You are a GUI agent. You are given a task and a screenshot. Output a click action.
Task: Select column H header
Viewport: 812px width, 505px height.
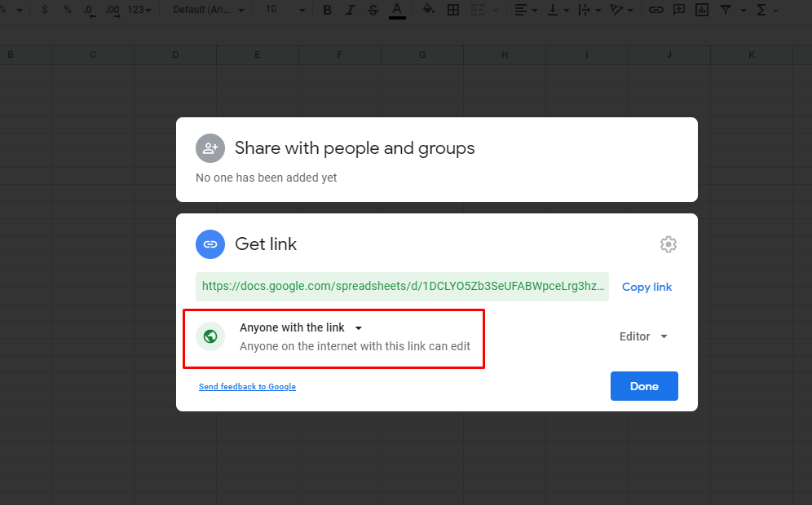click(x=505, y=55)
